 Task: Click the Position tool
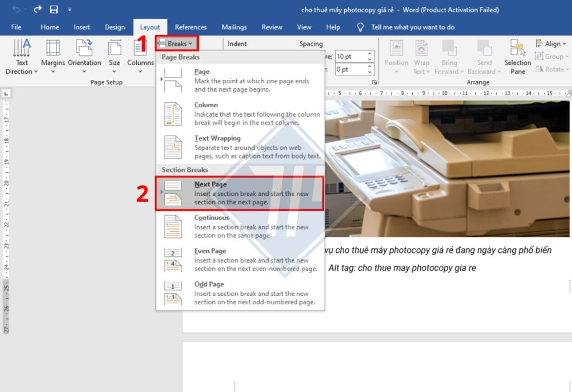click(397, 56)
